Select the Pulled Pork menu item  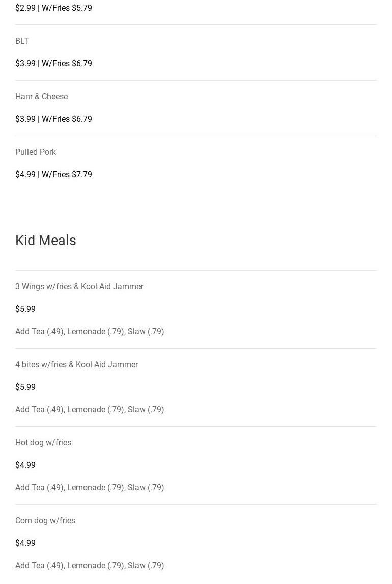coord(36,152)
